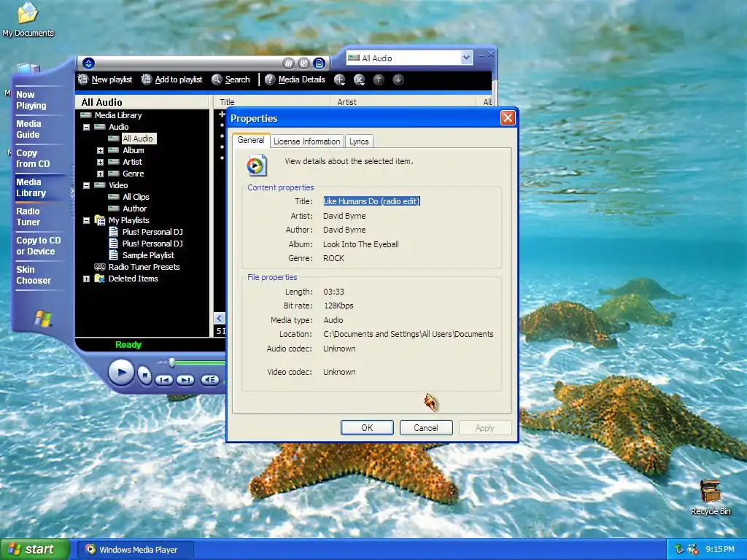Switch to the General tab
Screen dimensions: 747x560
pos(251,140)
